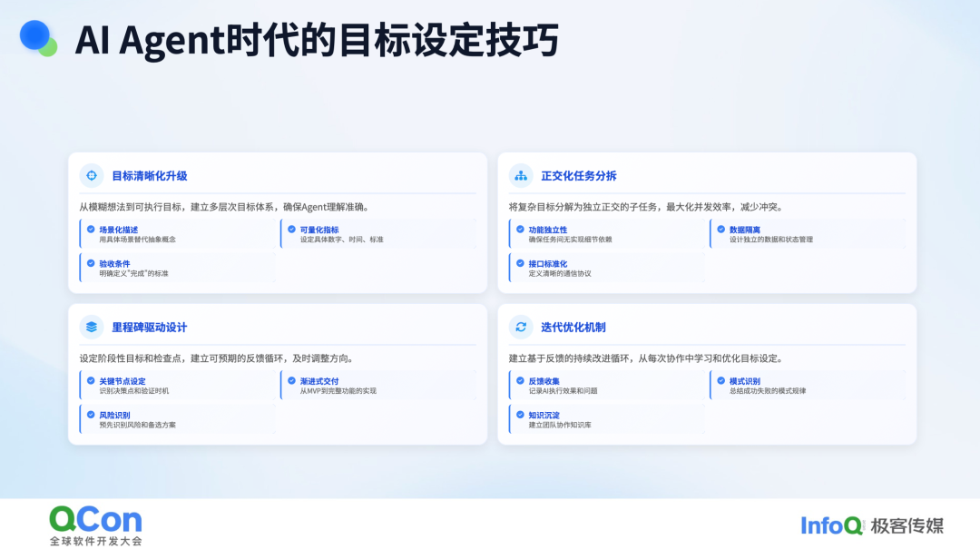
Task: Click the description starting 将复杂目标分解为独立正交
Action: [646, 207]
